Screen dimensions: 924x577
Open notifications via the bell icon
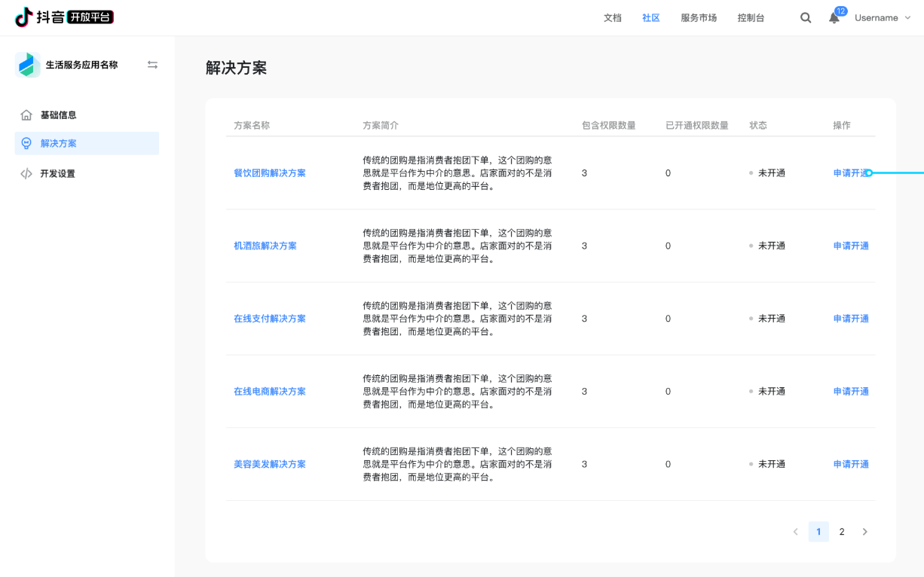tap(834, 17)
